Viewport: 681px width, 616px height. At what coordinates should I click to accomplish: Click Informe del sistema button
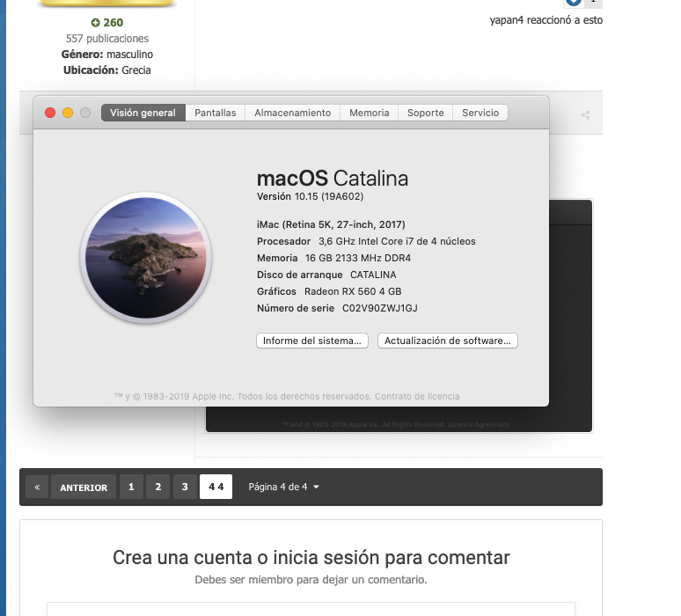click(x=312, y=341)
